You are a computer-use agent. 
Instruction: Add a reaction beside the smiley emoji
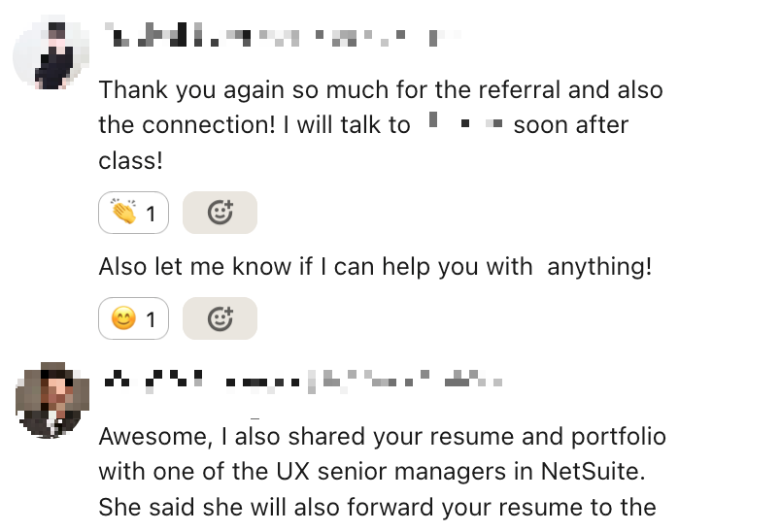221,318
